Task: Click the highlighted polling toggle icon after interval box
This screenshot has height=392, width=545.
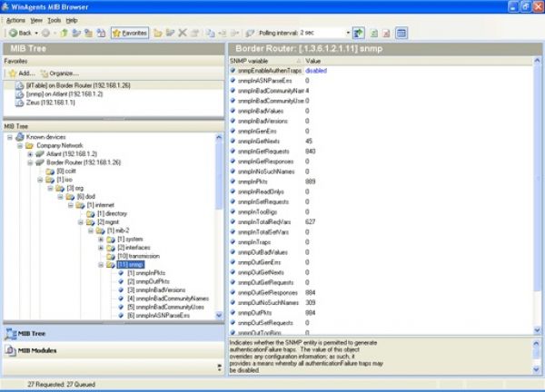Action: pos(359,33)
